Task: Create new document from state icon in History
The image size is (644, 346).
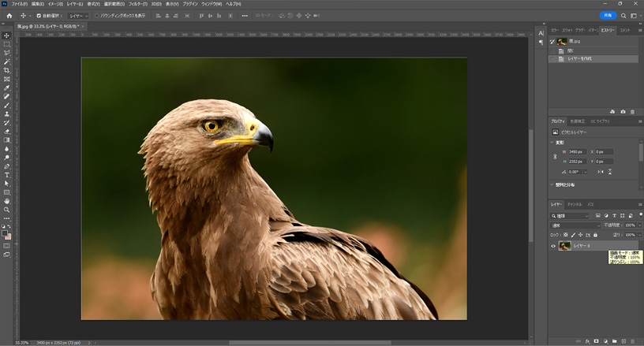Action: click(x=612, y=112)
